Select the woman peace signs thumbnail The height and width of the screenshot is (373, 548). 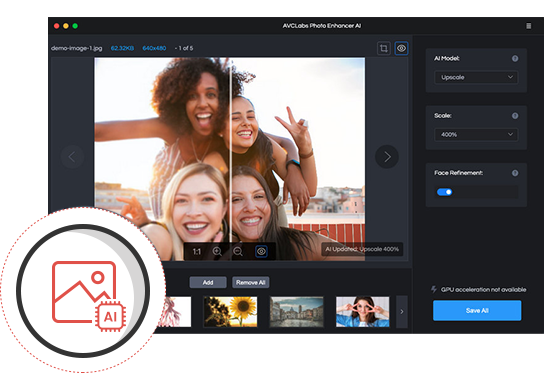point(362,312)
